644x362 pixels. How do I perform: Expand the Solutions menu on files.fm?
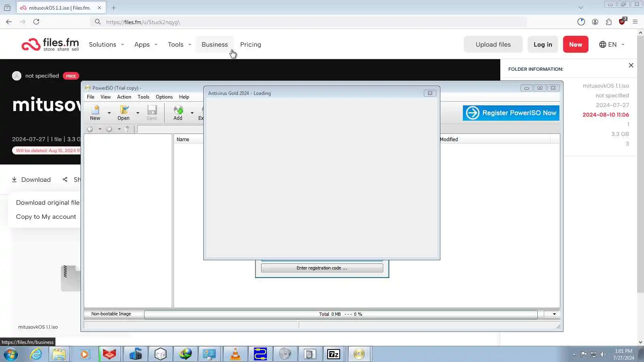click(x=107, y=45)
